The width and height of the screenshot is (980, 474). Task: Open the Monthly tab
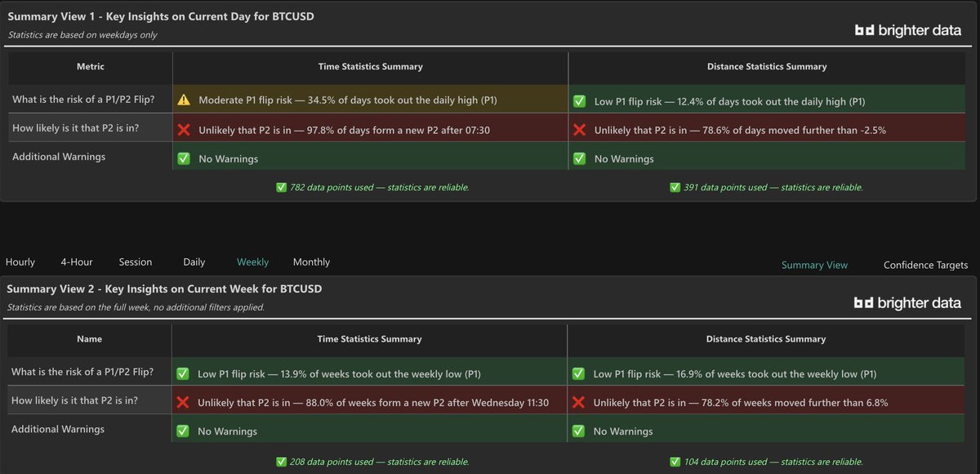click(x=312, y=262)
